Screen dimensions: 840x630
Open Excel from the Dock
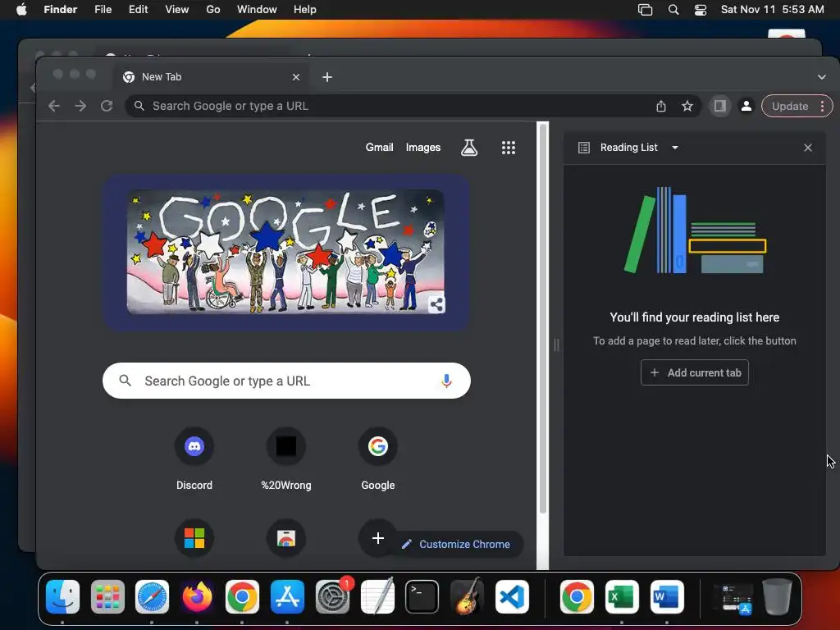(622, 597)
